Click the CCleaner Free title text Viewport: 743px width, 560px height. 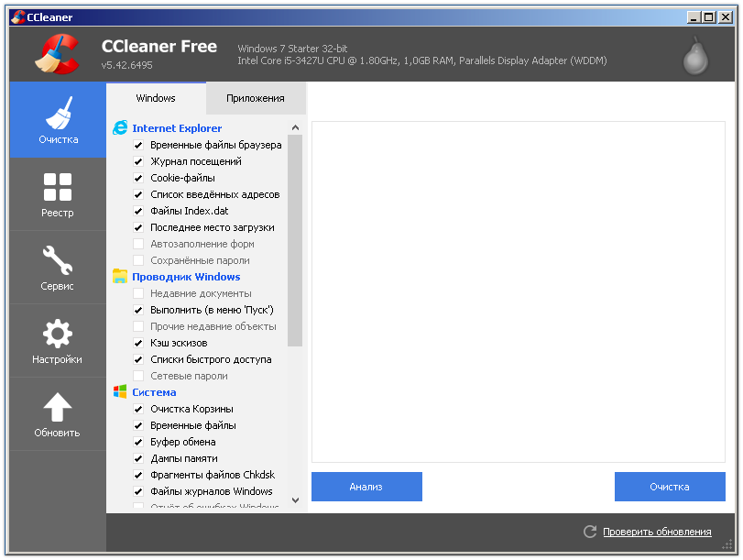point(159,47)
